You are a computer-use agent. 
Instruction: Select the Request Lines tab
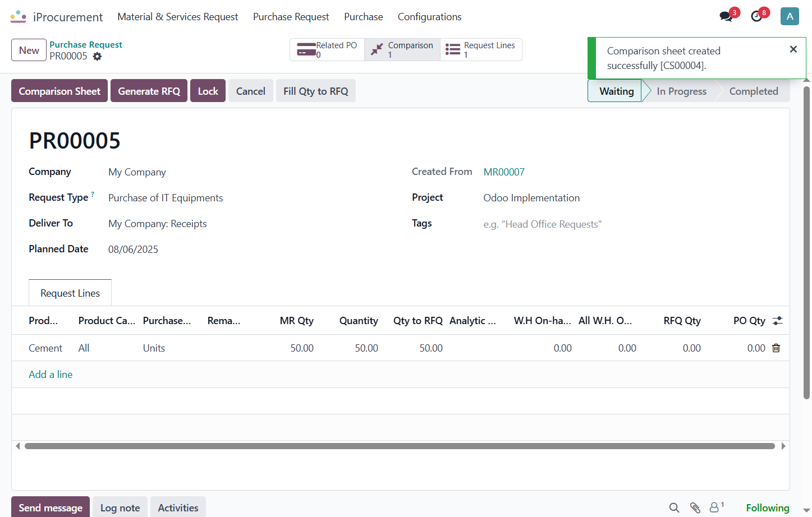click(70, 293)
